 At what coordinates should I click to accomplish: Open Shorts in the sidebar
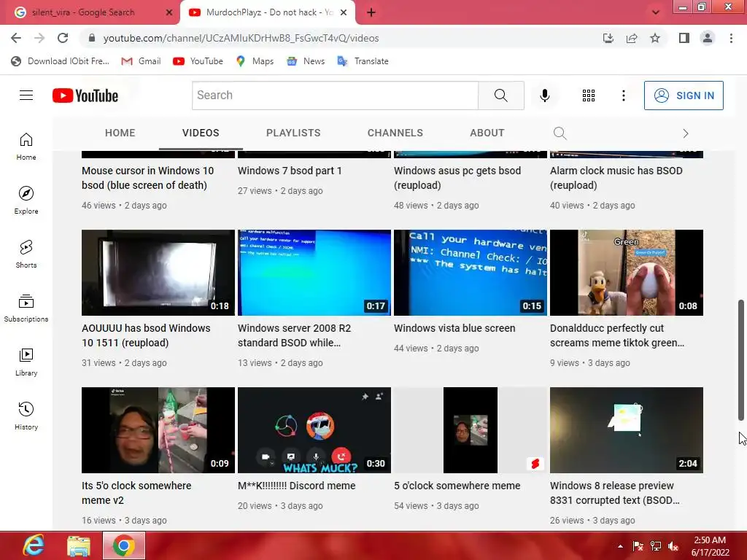pos(26,254)
